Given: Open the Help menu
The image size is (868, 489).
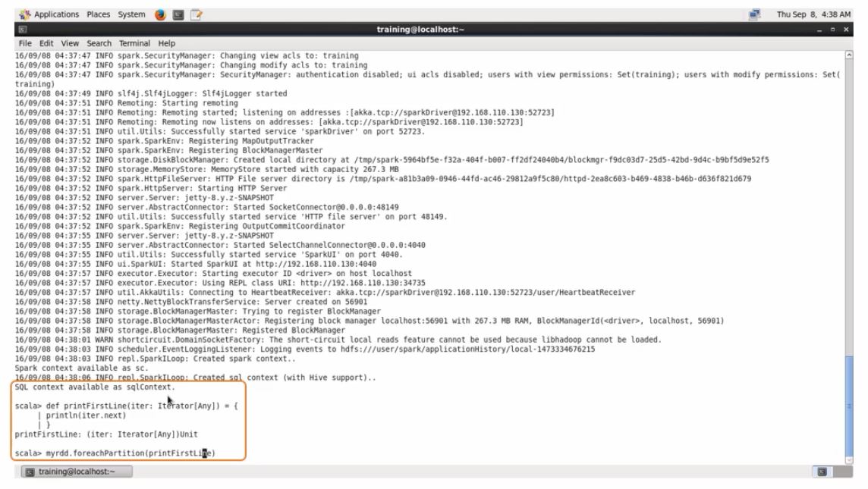Looking at the screenshot, I should pyautogui.click(x=167, y=43).
